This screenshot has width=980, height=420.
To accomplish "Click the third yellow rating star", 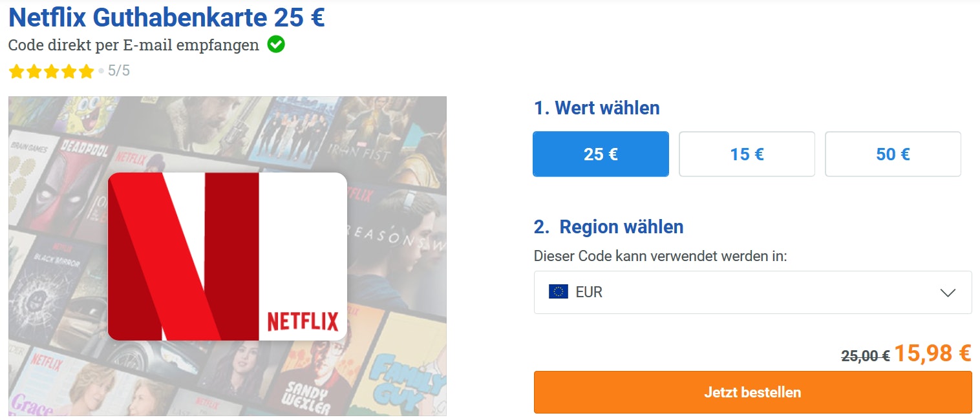I will 52,71.
